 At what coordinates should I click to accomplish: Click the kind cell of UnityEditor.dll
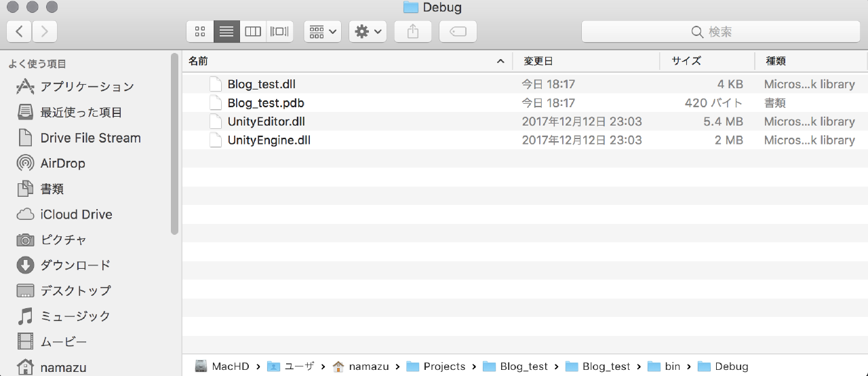coord(810,121)
